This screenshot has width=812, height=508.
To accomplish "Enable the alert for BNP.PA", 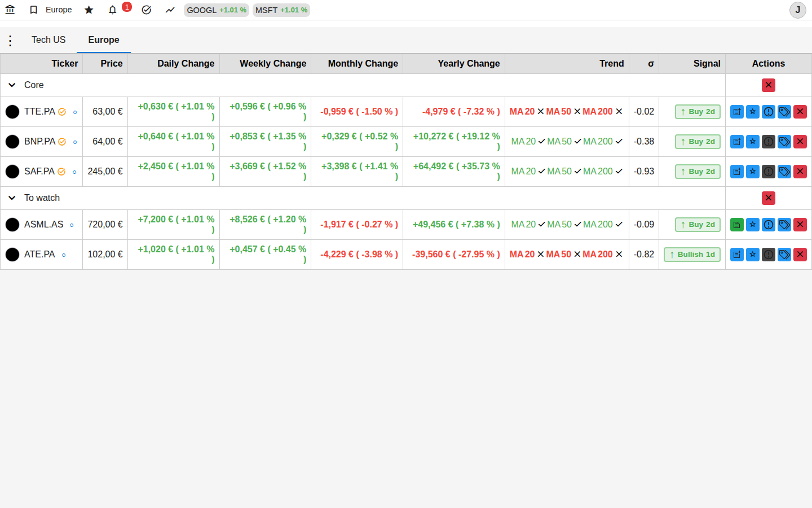I will click(x=769, y=142).
